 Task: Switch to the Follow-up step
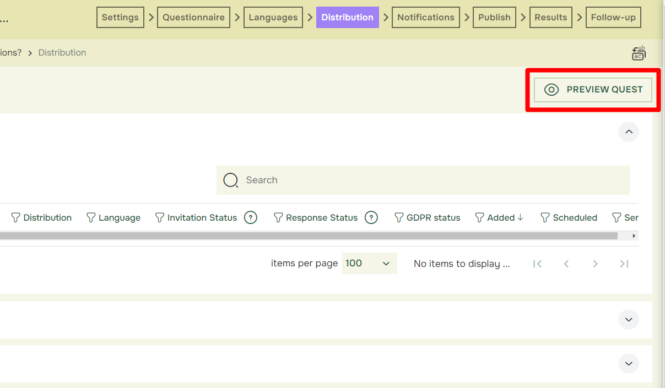[613, 17]
